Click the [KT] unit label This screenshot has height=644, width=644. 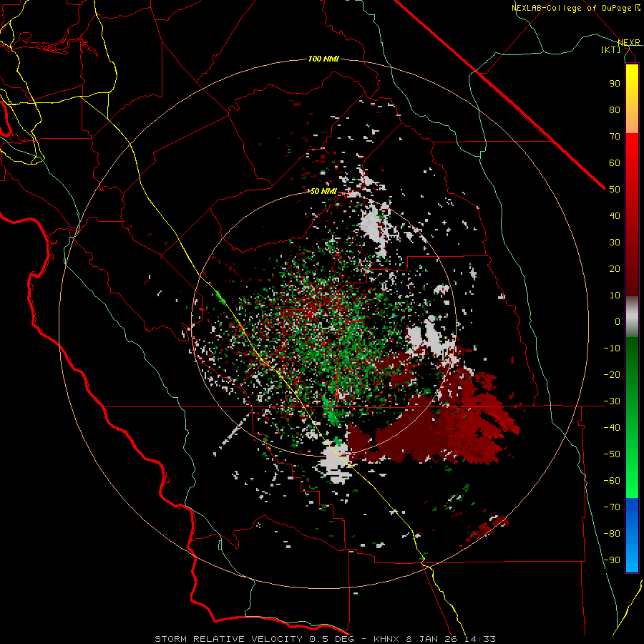pos(611,49)
